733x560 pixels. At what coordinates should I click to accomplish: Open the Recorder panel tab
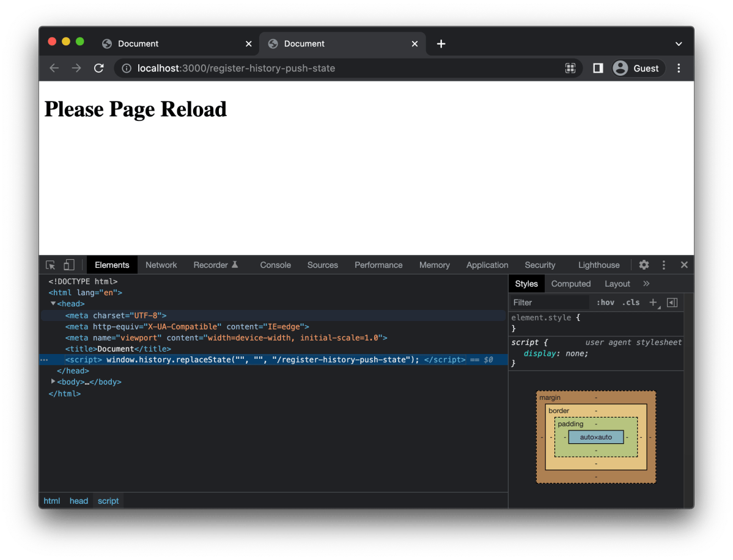pyautogui.click(x=216, y=265)
